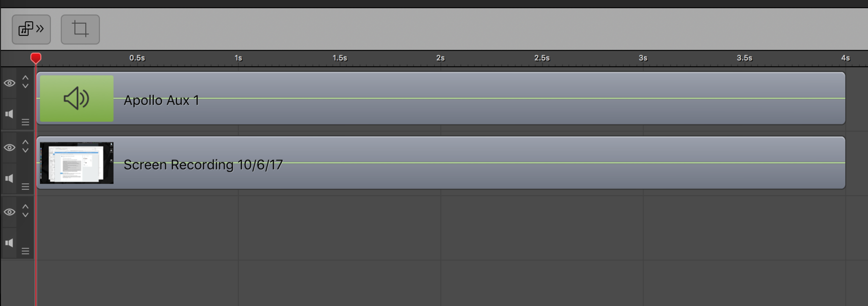
Task: Click the red playhead marker
Action: 36,58
